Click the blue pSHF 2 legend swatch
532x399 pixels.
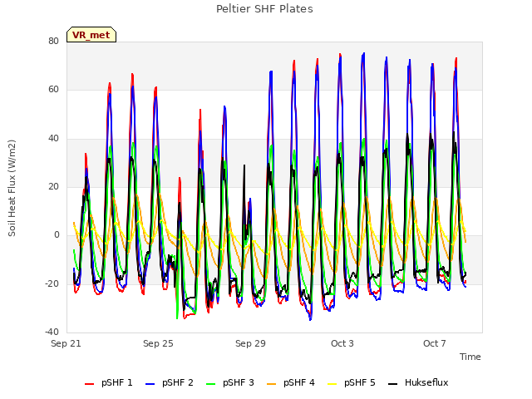click(150, 384)
